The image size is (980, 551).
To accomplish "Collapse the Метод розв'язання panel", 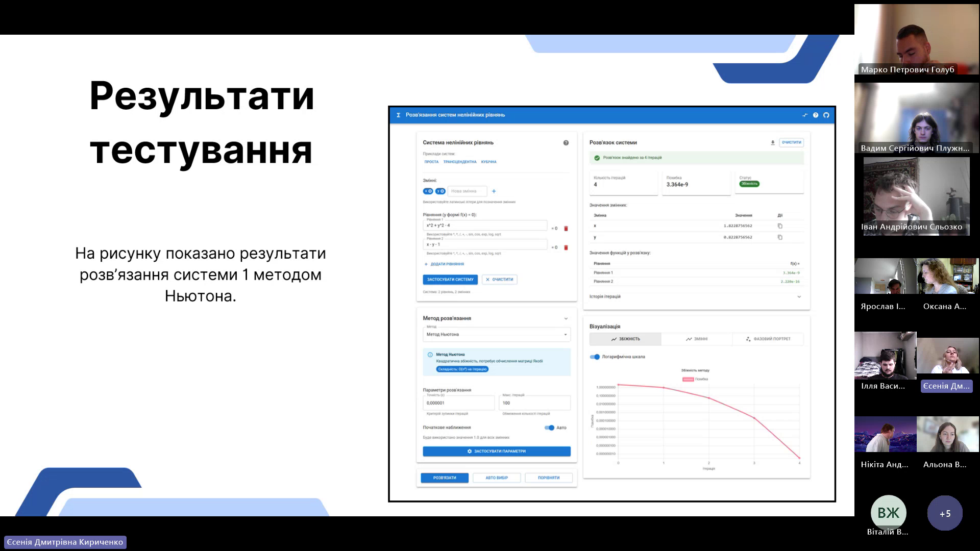I will click(x=566, y=318).
